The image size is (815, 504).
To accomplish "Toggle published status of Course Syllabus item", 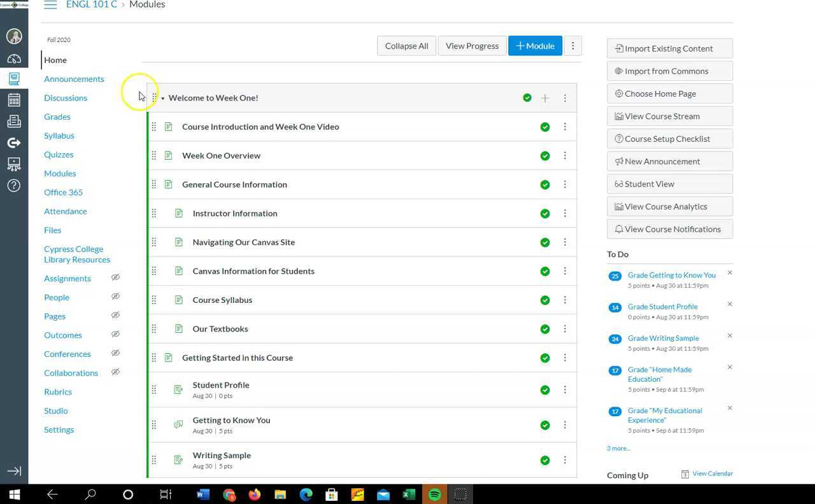I will [x=545, y=300].
